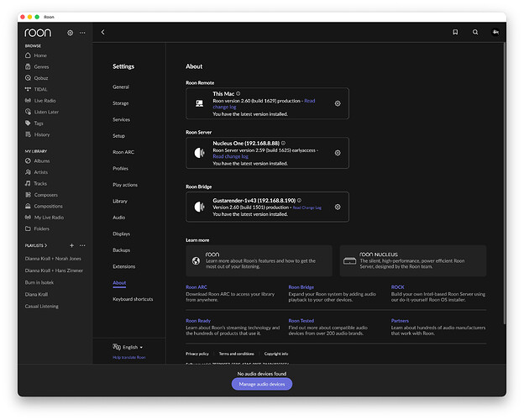Open the Burn in Isotek playlist
Viewport: 524px width, 420px height.
39,282
